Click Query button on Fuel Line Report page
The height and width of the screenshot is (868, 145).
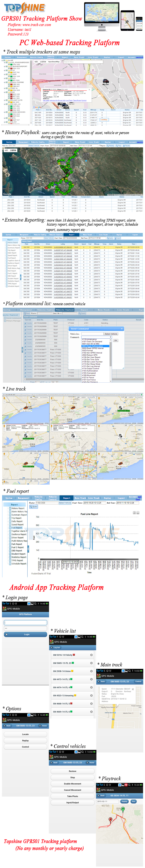click(34, 506)
